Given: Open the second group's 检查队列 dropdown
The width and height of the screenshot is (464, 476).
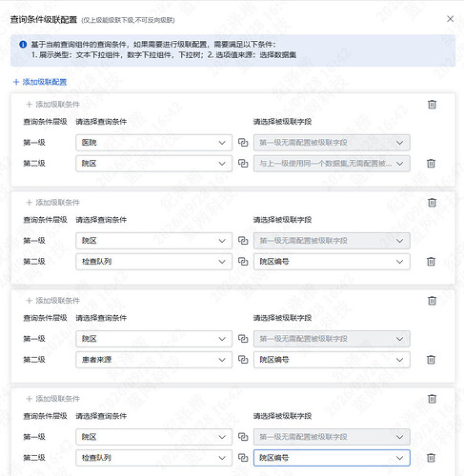Looking at the screenshot, I should pos(153,262).
